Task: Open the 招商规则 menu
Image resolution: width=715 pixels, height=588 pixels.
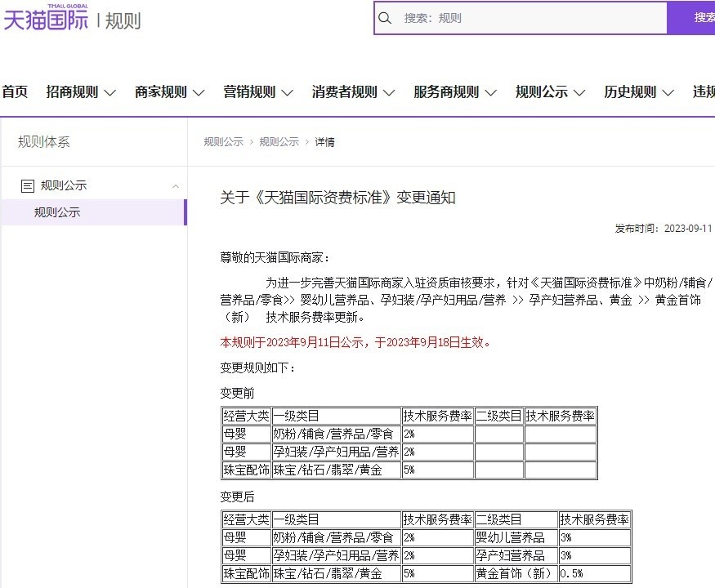Action: pos(72,92)
